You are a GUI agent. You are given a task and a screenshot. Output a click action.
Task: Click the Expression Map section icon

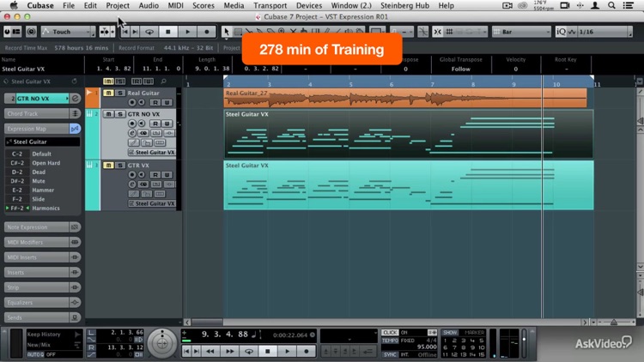[75, 129]
